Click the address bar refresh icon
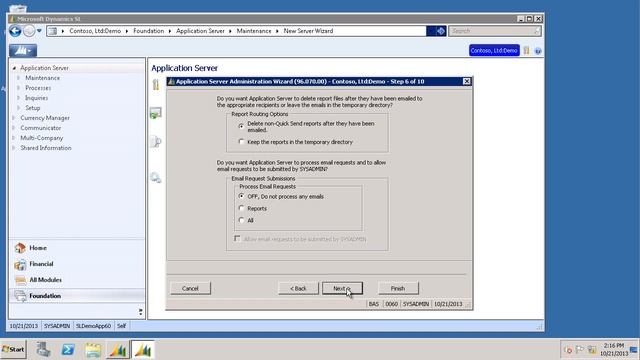 pyautogui.click(x=441, y=31)
